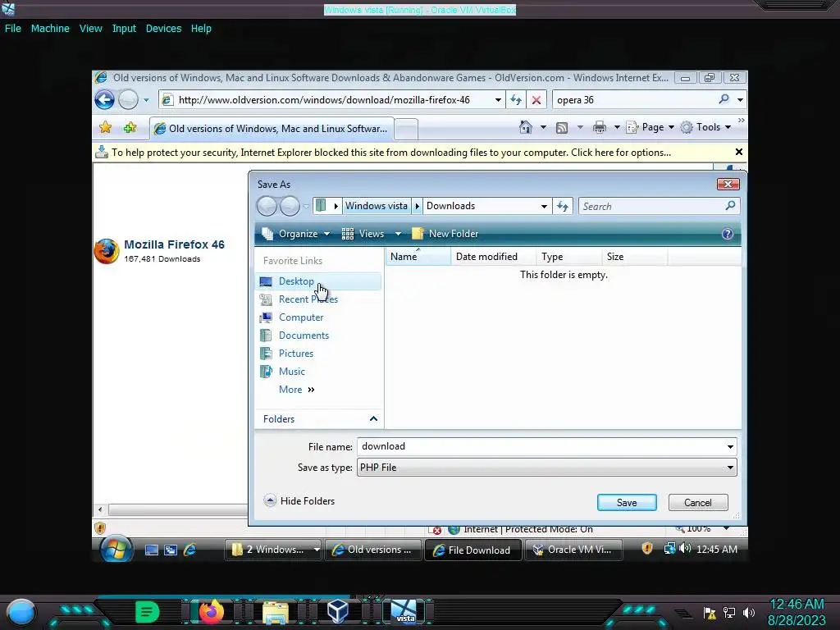Click the Vista Start orb
The height and width of the screenshot is (630, 840).
(x=116, y=549)
